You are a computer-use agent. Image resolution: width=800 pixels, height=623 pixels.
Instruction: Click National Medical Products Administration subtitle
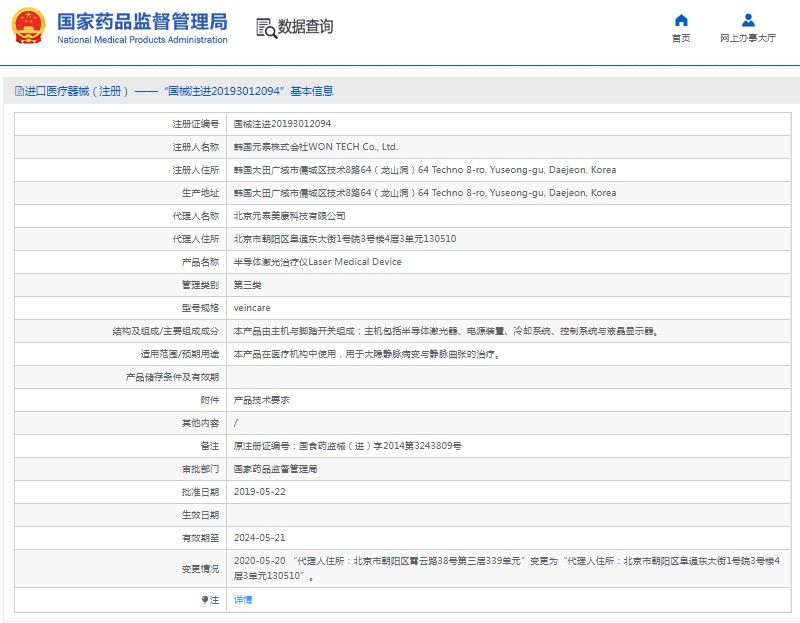tap(142, 40)
